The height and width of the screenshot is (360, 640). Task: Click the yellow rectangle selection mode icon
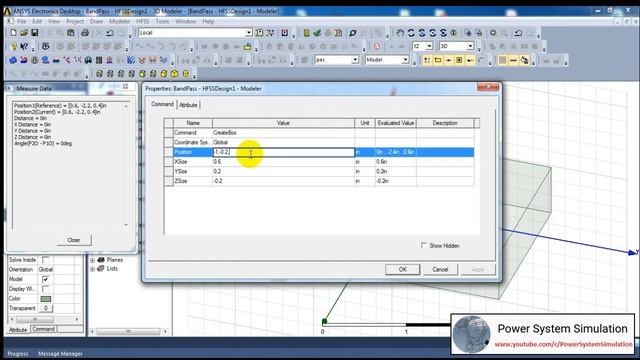438,60
